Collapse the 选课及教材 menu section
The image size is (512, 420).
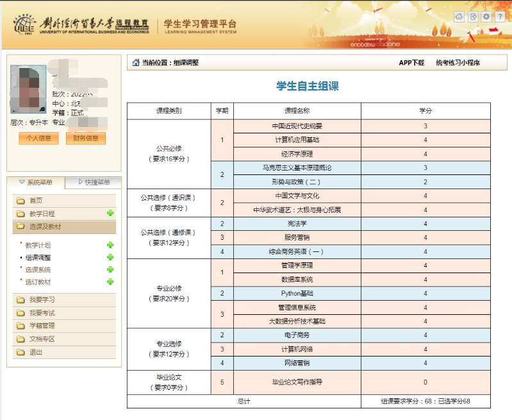(64, 227)
